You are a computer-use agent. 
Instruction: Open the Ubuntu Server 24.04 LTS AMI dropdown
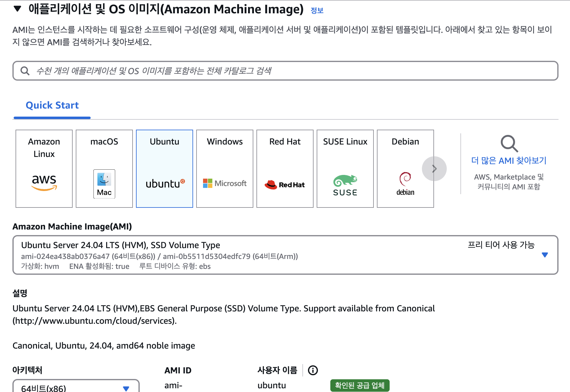click(x=285, y=255)
